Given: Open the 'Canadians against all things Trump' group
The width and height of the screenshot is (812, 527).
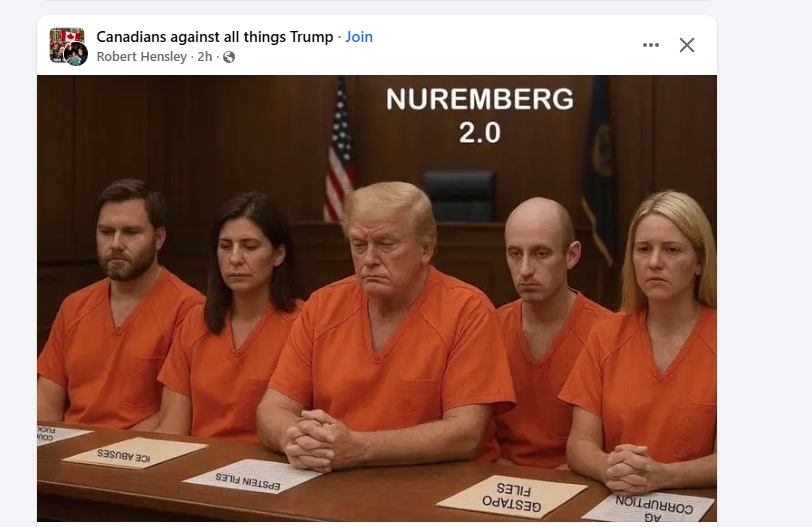Looking at the screenshot, I should tap(215, 37).
